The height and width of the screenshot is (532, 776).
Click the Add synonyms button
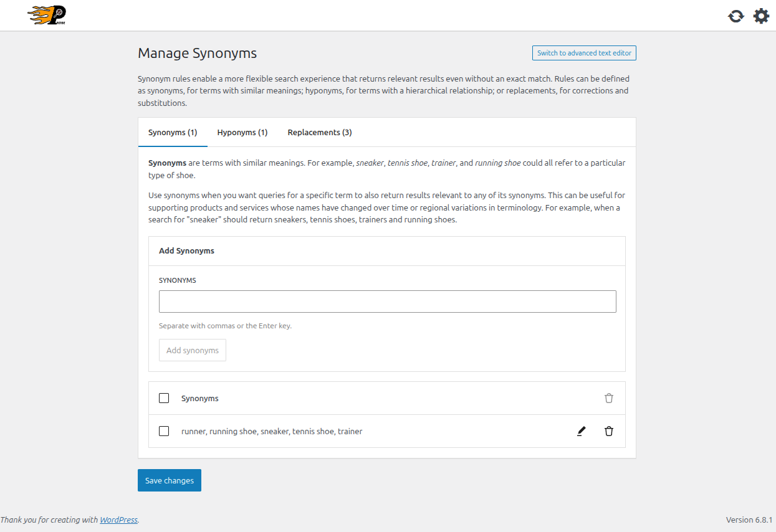click(x=193, y=350)
